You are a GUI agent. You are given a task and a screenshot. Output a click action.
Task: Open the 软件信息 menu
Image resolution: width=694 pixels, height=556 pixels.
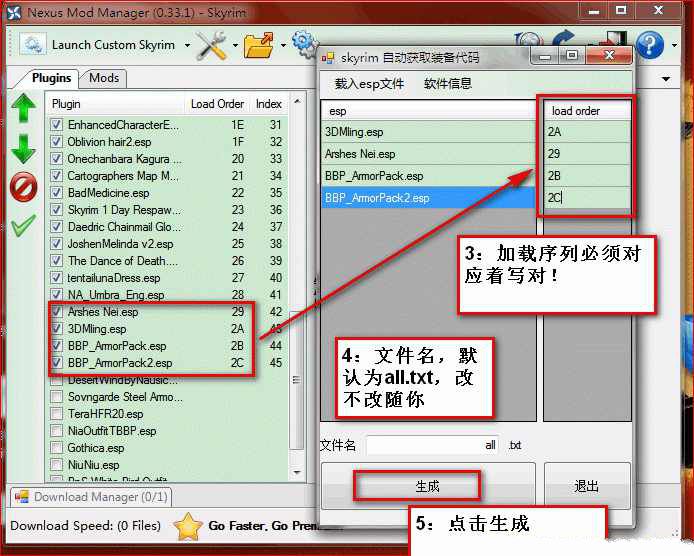click(447, 84)
